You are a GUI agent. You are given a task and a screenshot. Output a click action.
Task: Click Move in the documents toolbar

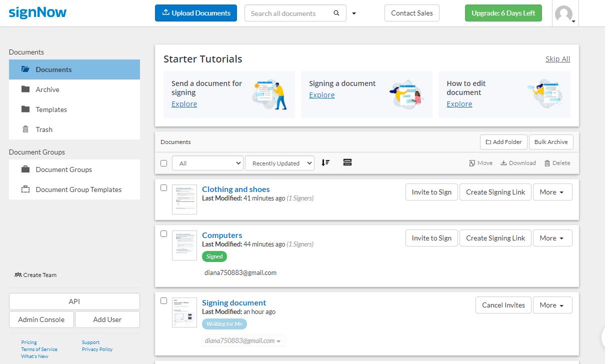tap(480, 163)
